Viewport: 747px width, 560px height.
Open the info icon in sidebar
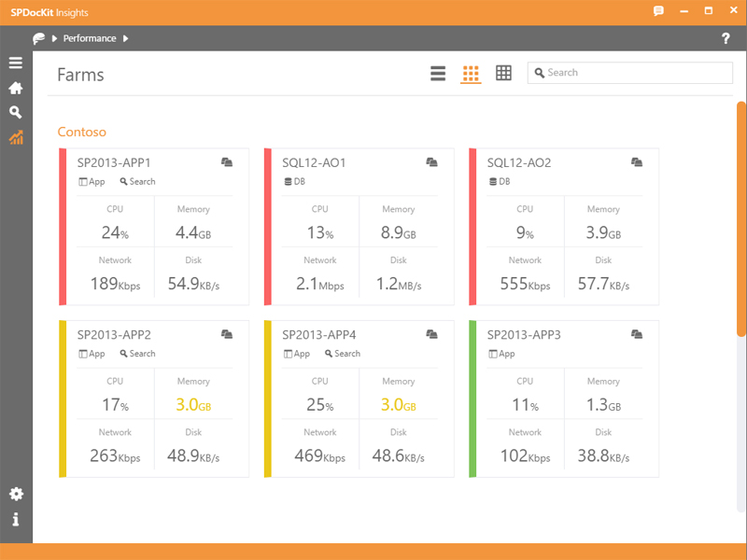pos(16,519)
